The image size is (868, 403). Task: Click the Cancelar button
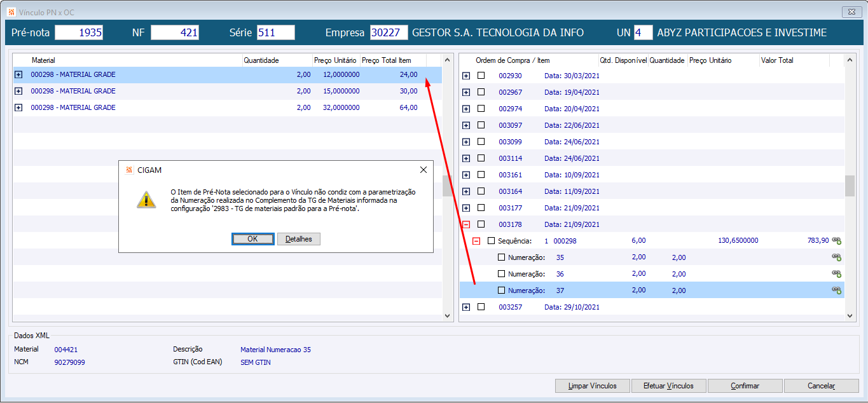tap(821, 386)
